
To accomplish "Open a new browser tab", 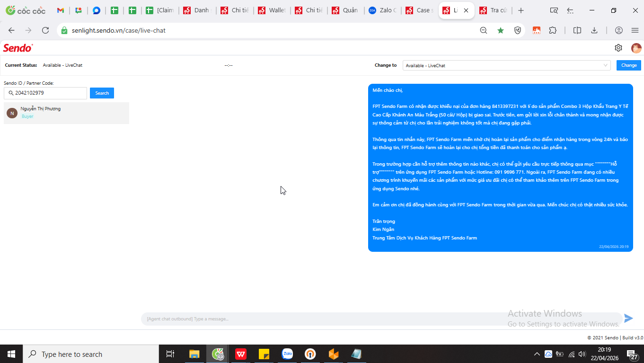I will (521, 10).
